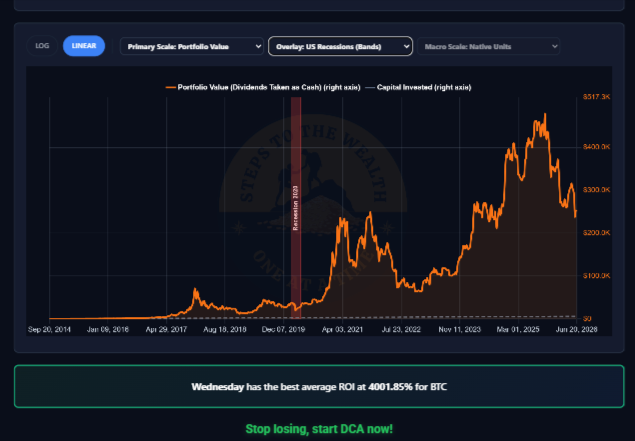Click the Sep 20, 2014 date label
Image resolution: width=635 pixels, height=441 pixels.
(x=49, y=330)
